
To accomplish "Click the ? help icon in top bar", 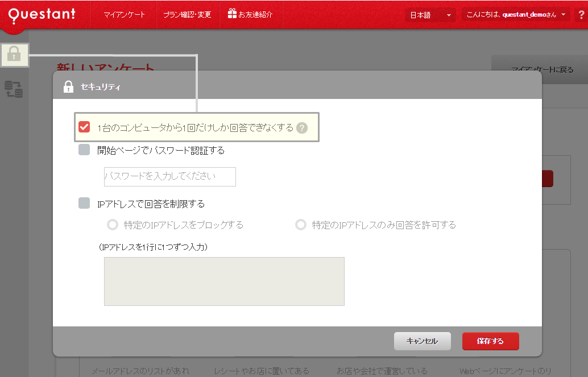I will tap(580, 14).
